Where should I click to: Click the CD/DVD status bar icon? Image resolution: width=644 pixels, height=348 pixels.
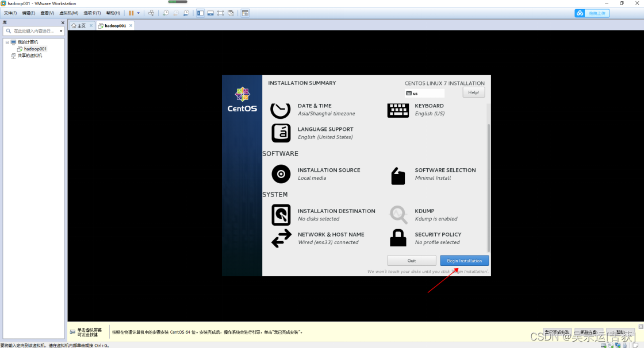(x=611, y=345)
